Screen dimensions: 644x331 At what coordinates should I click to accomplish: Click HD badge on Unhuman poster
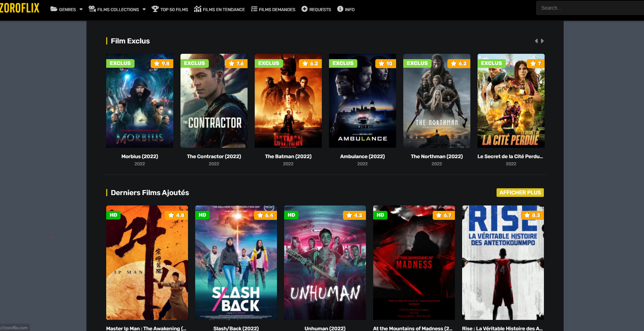click(291, 215)
